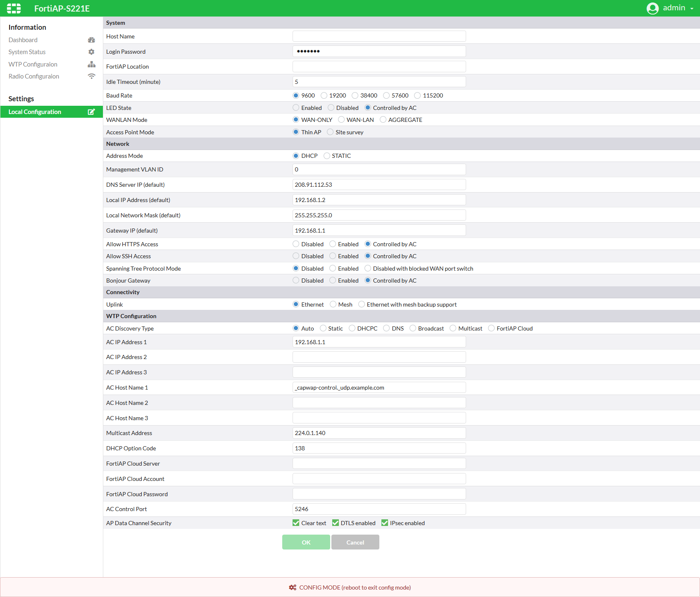Click the Radio Configuraion wifi icon
The image size is (700, 597).
tap(91, 76)
